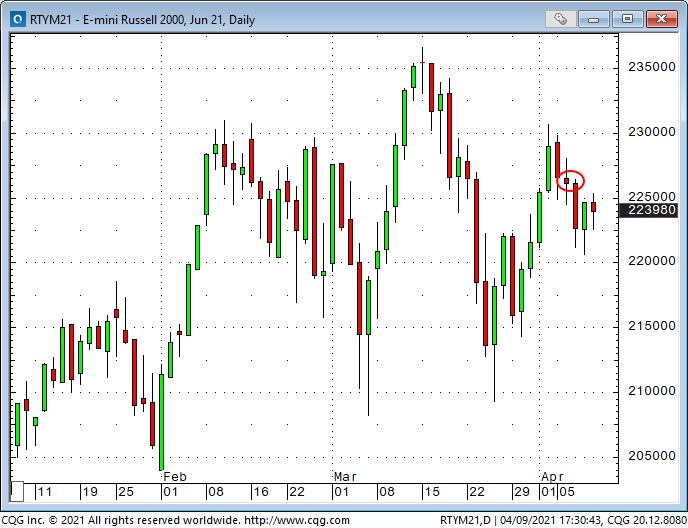Click the circled small red candle in April
This screenshot has width=688, height=528.
coord(566,180)
